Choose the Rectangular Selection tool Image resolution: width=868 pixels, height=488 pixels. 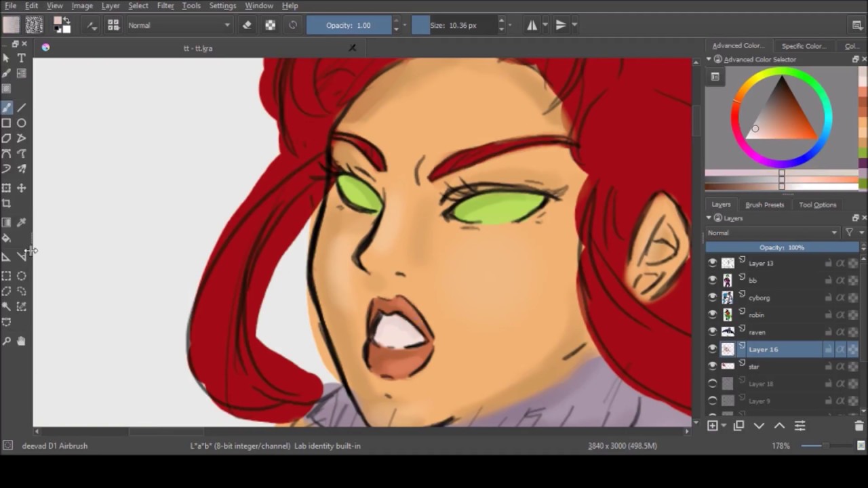7,276
